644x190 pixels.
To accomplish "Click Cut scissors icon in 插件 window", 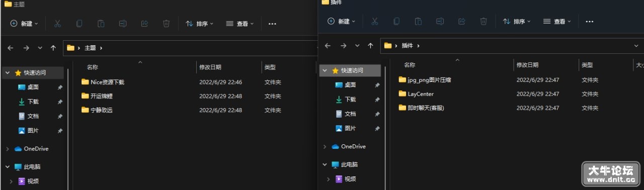I will (375, 21).
